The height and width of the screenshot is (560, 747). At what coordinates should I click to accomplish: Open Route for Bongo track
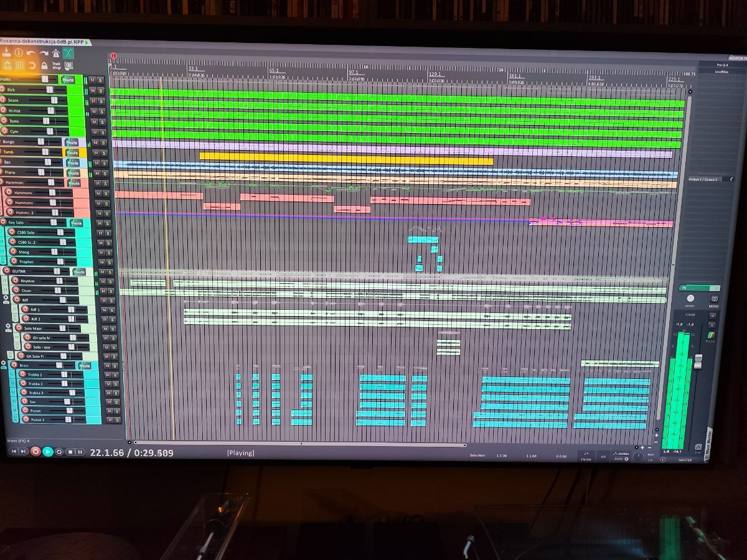pyautogui.click(x=71, y=142)
